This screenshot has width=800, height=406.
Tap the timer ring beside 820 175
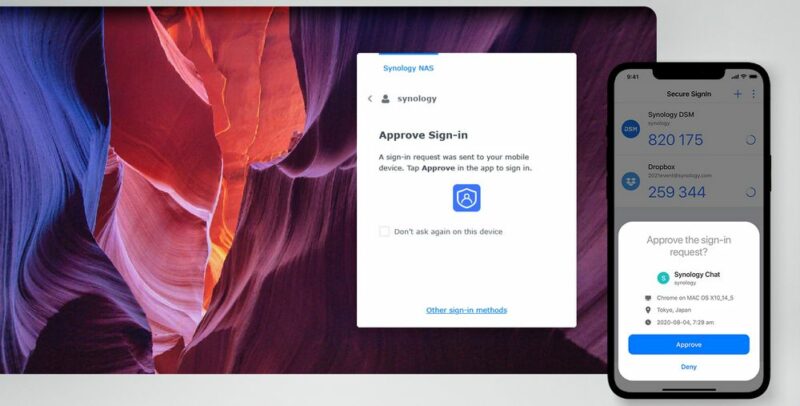coord(751,140)
